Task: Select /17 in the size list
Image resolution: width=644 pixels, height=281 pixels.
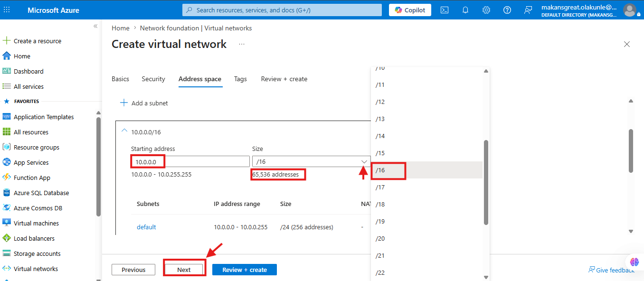Action: tap(427, 187)
